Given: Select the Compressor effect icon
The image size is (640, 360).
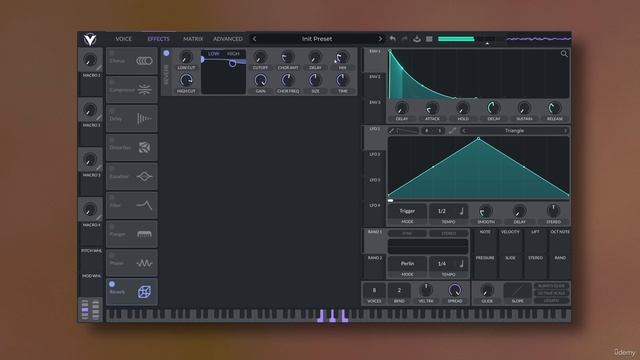Looking at the screenshot, I should (144, 89).
